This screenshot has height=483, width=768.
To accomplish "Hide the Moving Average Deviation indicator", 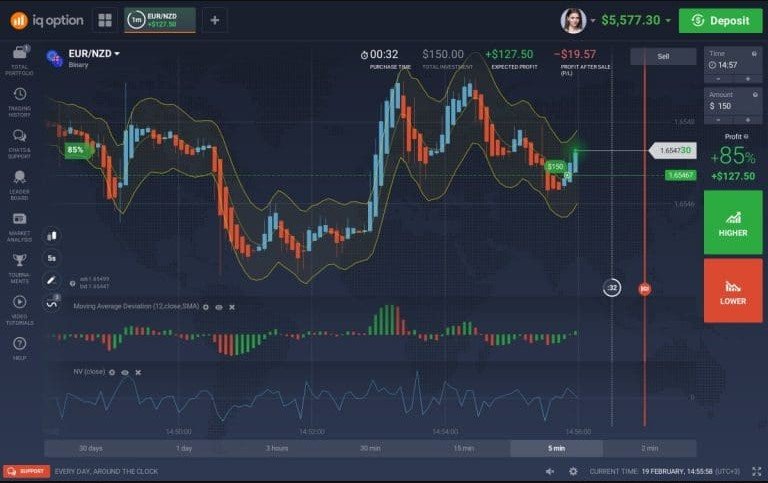I will [219, 307].
